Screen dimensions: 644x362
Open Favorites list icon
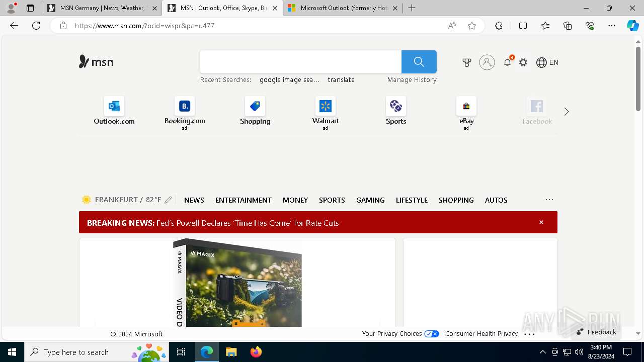[545, 26]
